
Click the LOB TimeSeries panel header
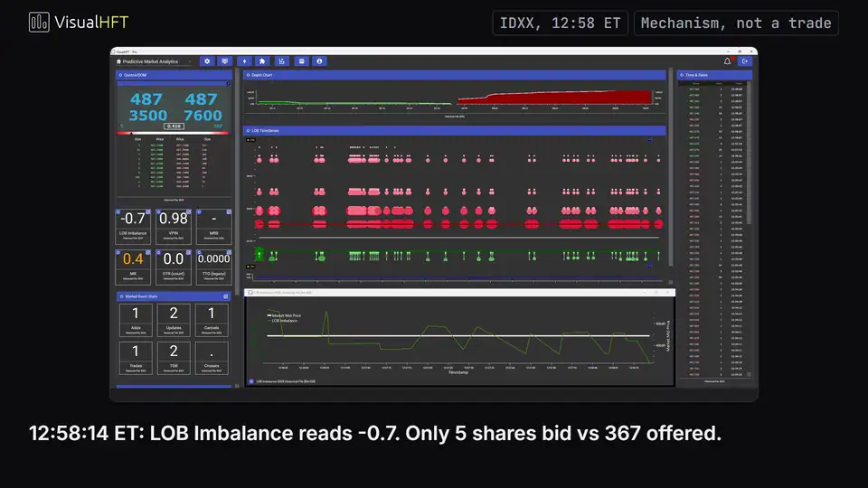[455, 130]
